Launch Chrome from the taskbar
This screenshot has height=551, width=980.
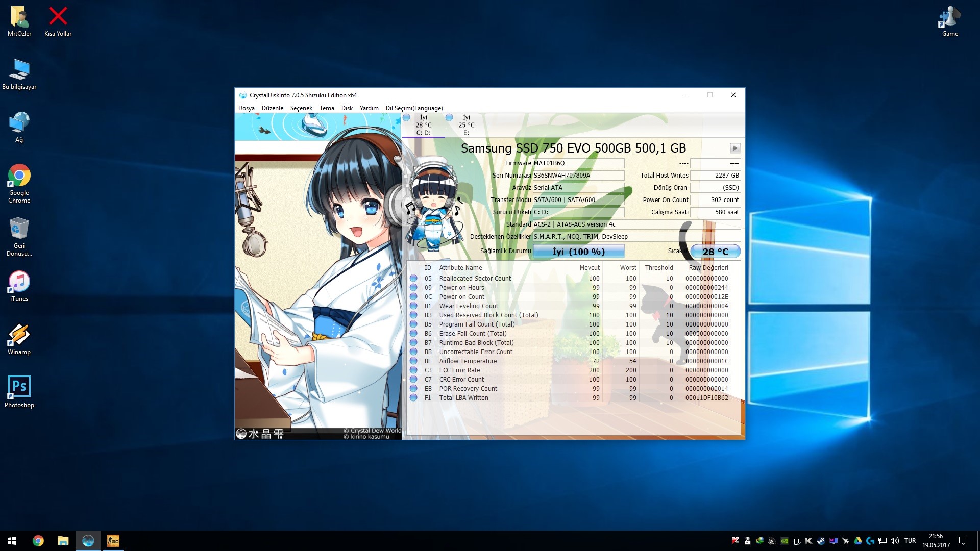point(38,541)
